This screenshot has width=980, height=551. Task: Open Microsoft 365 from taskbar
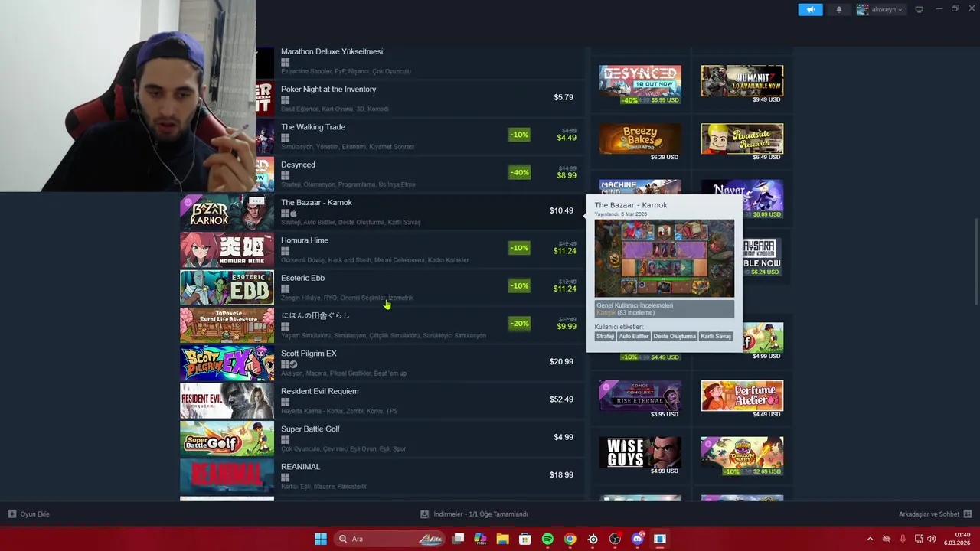coord(480,539)
